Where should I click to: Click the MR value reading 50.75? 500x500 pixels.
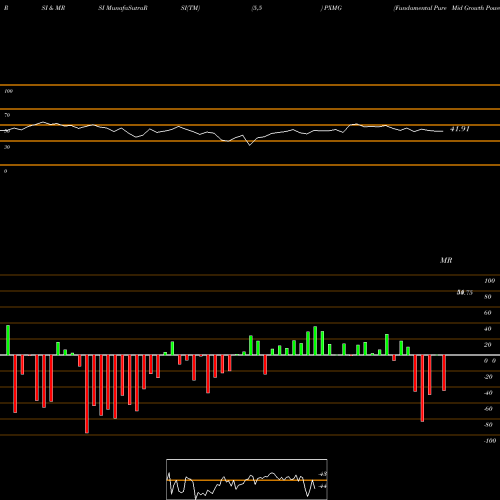(465, 293)
